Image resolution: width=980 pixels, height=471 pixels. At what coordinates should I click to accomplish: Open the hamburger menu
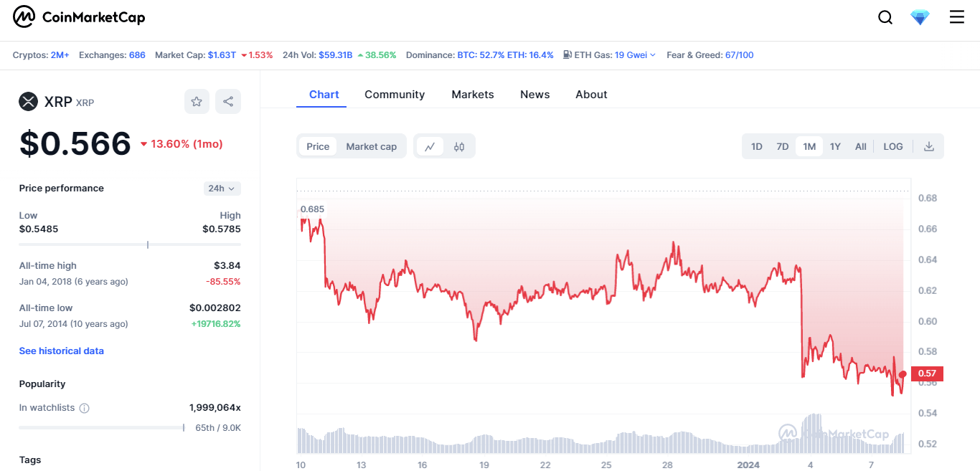tap(957, 17)
